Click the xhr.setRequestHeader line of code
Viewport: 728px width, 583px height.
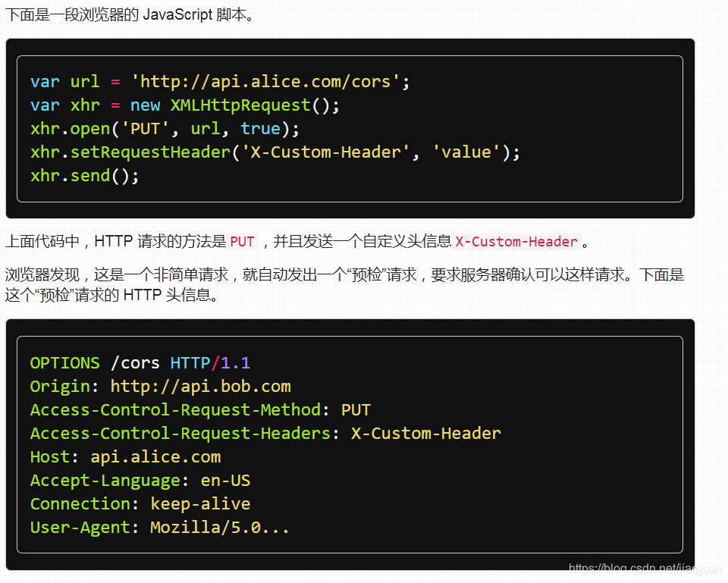(x=275, y=152)
